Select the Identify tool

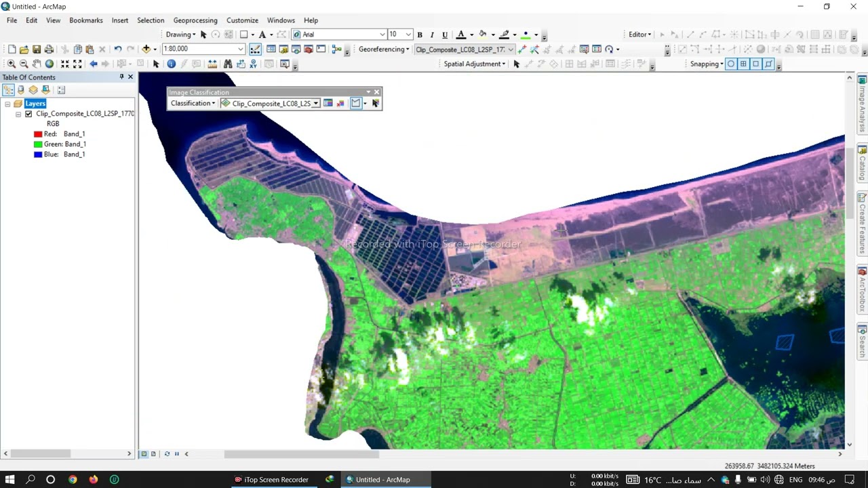pyautogui.click(x=171, y=64)
